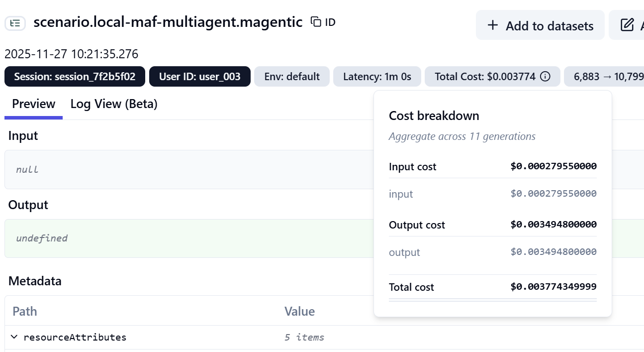Switch to the Preview tab
This screenshot has width=644, height=352.
point(33,104)
